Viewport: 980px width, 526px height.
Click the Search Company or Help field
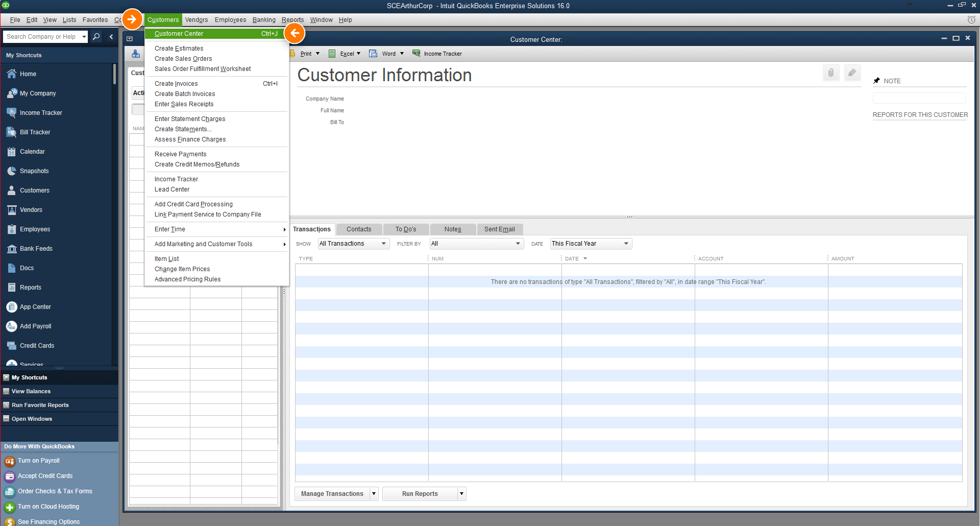(x=42, y=37)
